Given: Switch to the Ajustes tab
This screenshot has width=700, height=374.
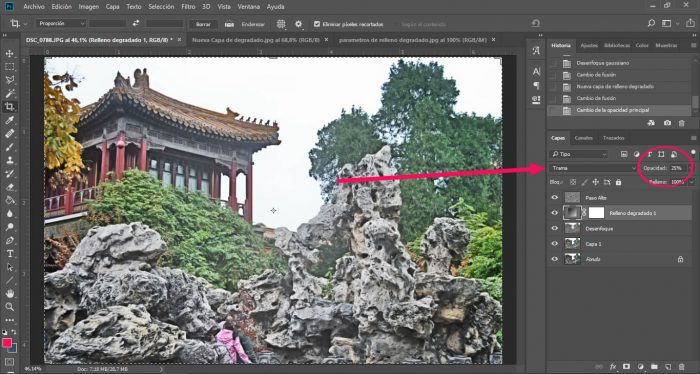Looking at the screenshot, I should [x=589, y=46].
